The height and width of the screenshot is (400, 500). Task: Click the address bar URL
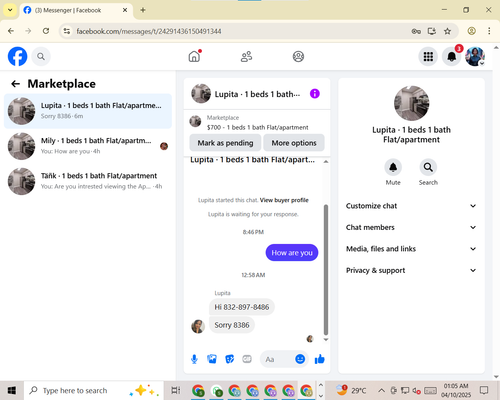pyautogui.click(x=149, y=31)
